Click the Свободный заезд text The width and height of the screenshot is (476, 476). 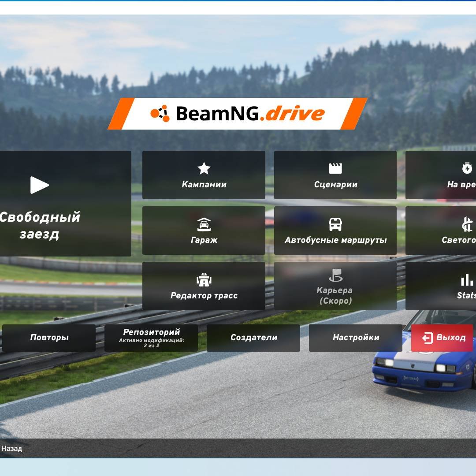click(40, 226)
